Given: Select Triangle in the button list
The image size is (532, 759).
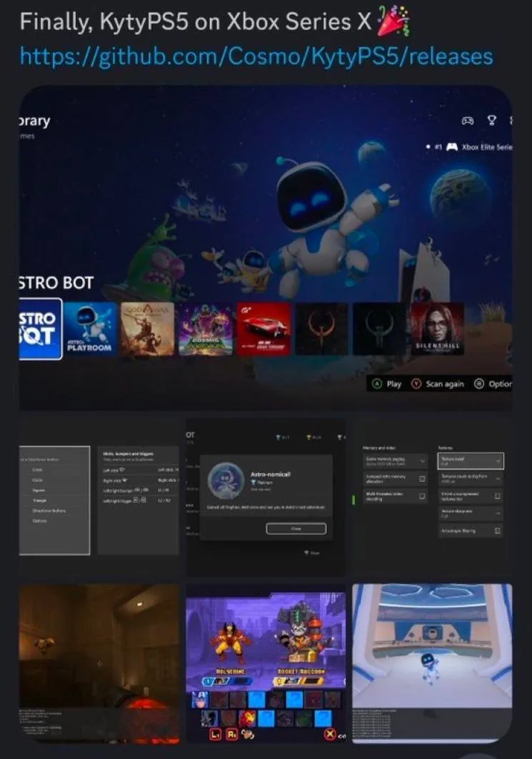Looking at the screenshot, I should [40, 501].
